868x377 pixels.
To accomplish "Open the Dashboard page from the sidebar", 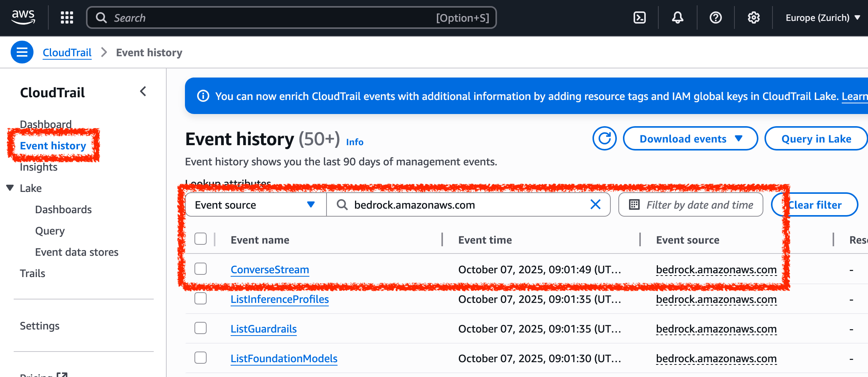I will coord(46,124).
